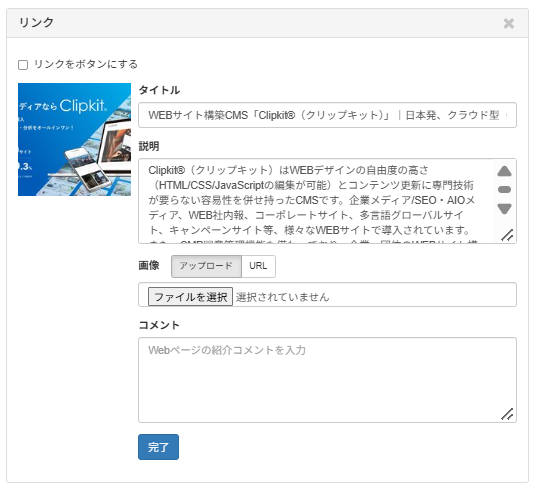Click the タイトル field label
The height and width of the screenshot is (493, 534).
coord(159,90)
